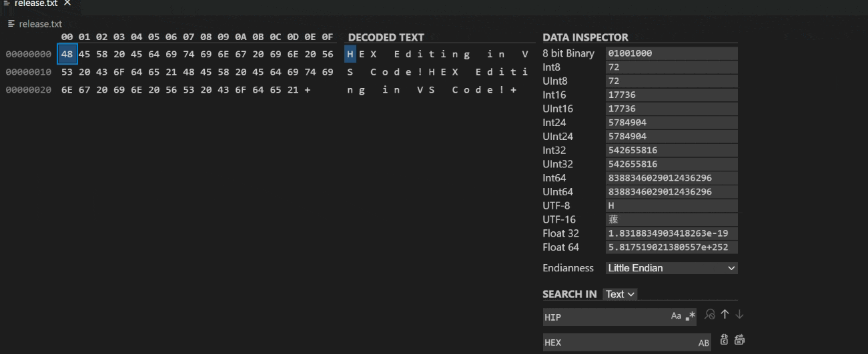This screenshot has height=354, width=868.
Task: Click the replace field containing HEX
Action: [x=617, y=343]
